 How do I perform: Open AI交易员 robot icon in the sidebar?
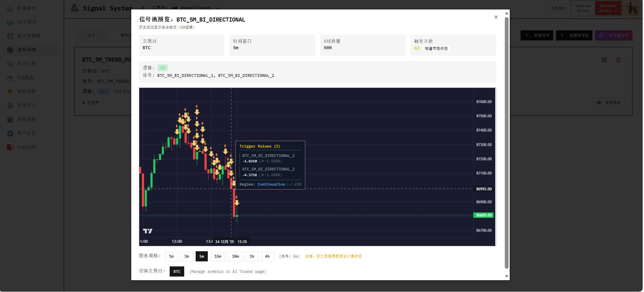10,22
